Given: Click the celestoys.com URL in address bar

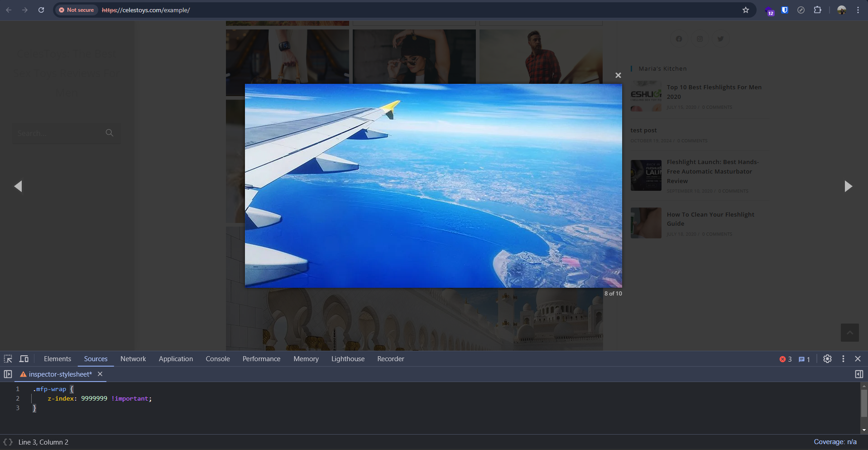Looking at the screenshot, I should (x=146, y=10).
